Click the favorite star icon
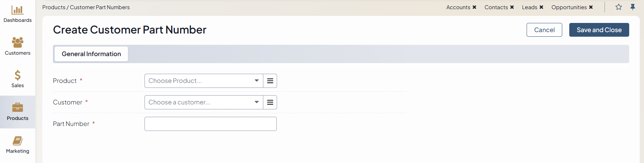Screen dimensions: 644x163 point(619,7)
